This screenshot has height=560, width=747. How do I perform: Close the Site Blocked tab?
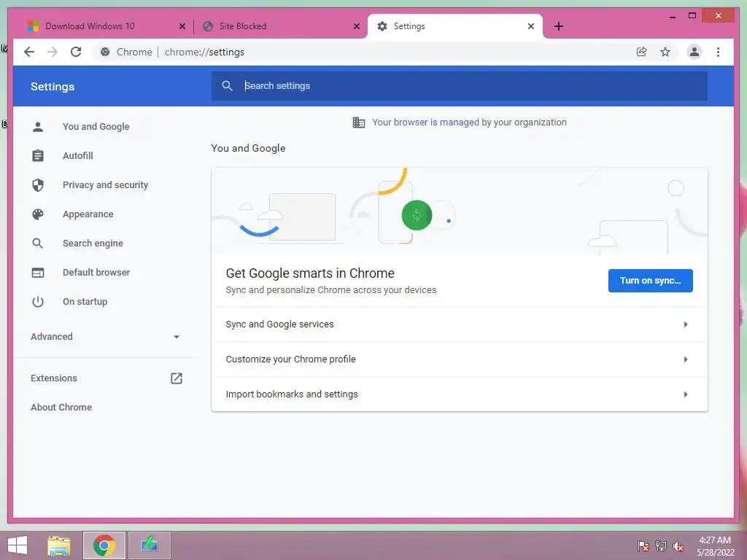click(356, 26)
